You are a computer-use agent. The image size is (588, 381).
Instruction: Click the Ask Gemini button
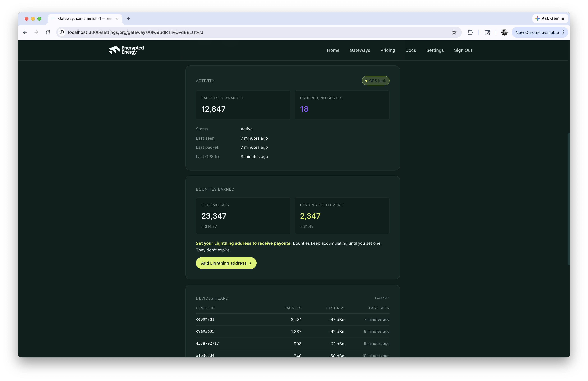point(550,19)
